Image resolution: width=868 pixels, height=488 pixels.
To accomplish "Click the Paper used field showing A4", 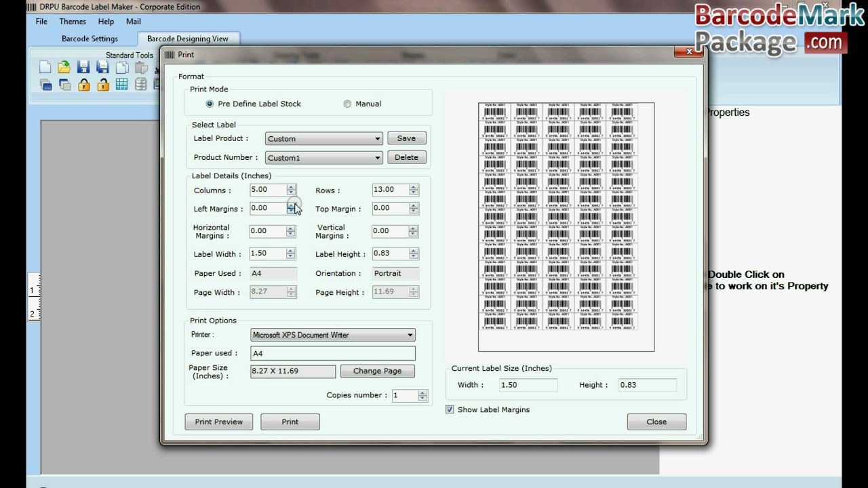I will [x=332, y=353].
